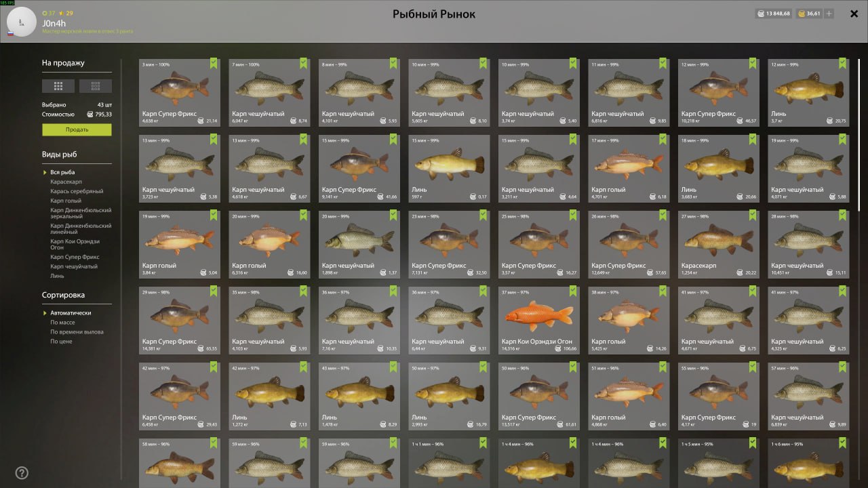
Task: Sort fish По цене
Action: point(61,342)
